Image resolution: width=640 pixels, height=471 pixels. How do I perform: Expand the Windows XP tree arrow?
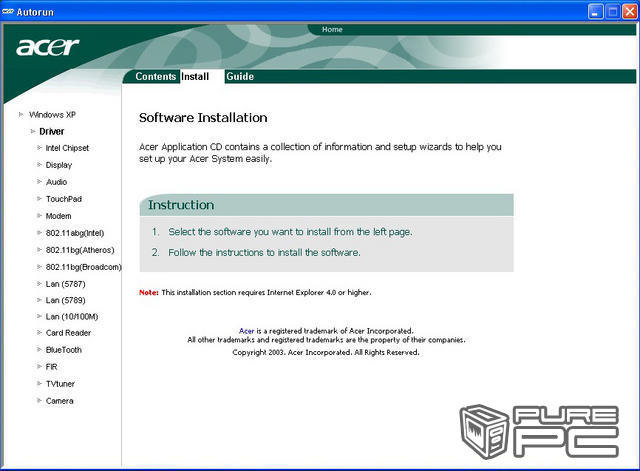click(21, 114)
